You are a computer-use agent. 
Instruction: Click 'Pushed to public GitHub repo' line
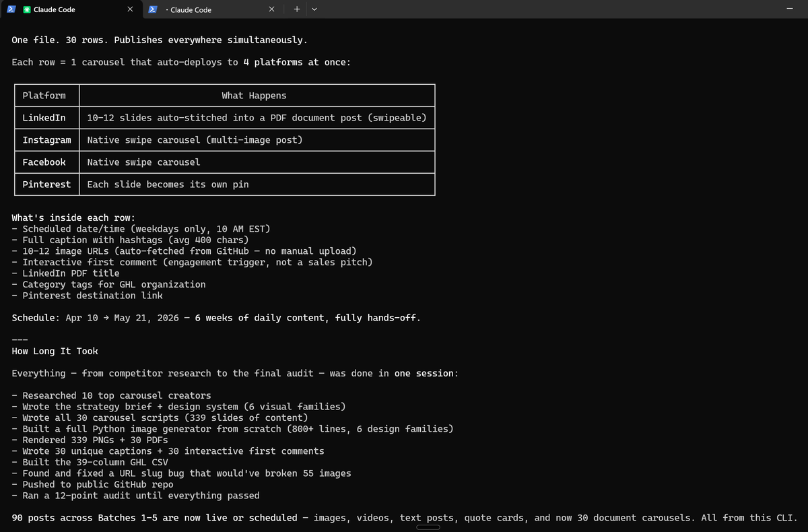92,484
